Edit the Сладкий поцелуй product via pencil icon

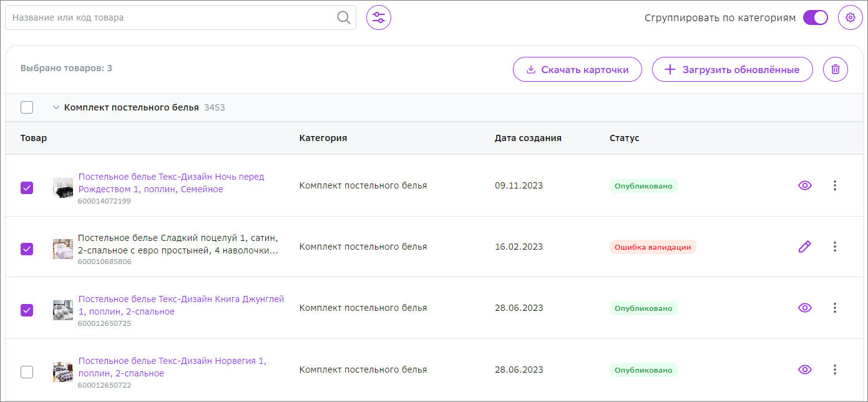pos(805,247)
